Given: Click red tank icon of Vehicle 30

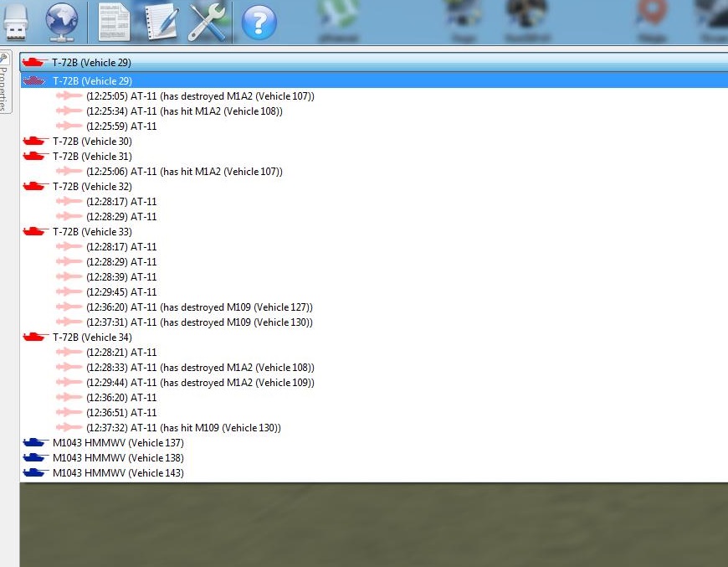Looking at the screenshot, I should [35, 141].
